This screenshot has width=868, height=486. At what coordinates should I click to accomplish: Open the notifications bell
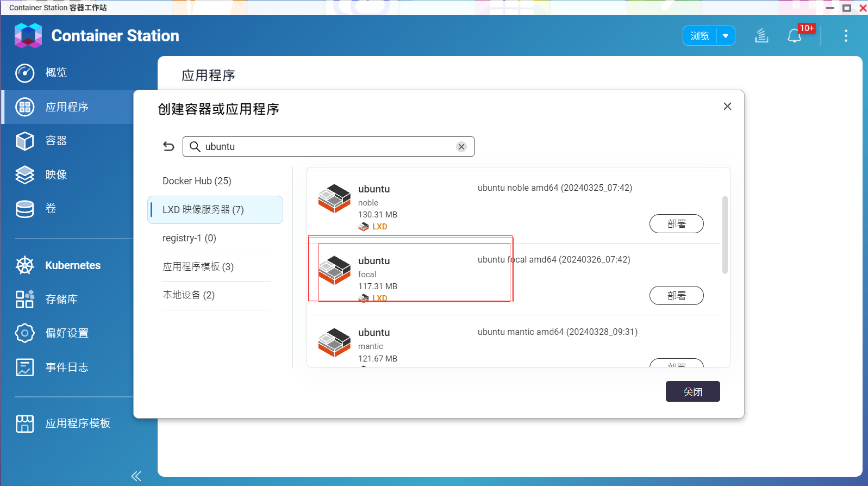click(x=794, y=36)
